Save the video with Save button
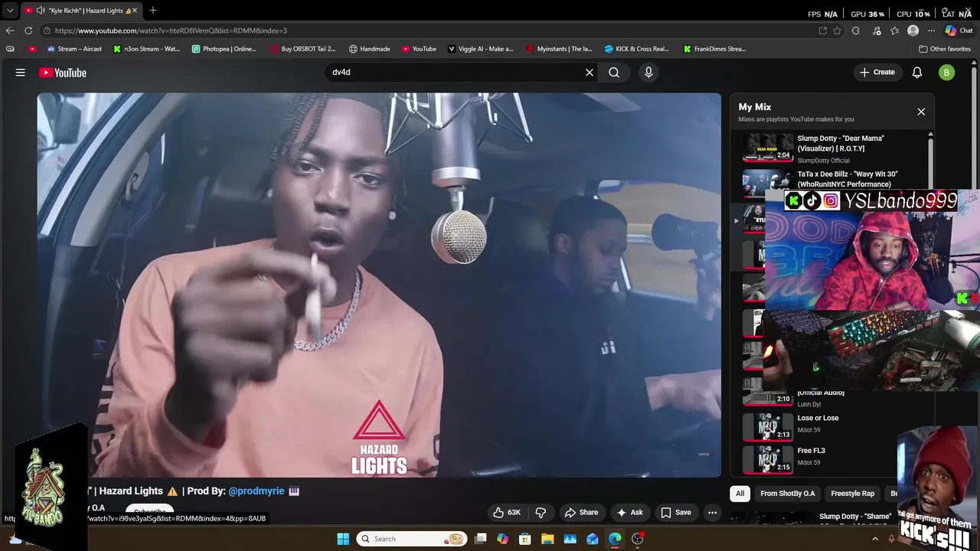The width and height of the screenshot is (980, 551). pyautogui.click(x=676, y=513)
